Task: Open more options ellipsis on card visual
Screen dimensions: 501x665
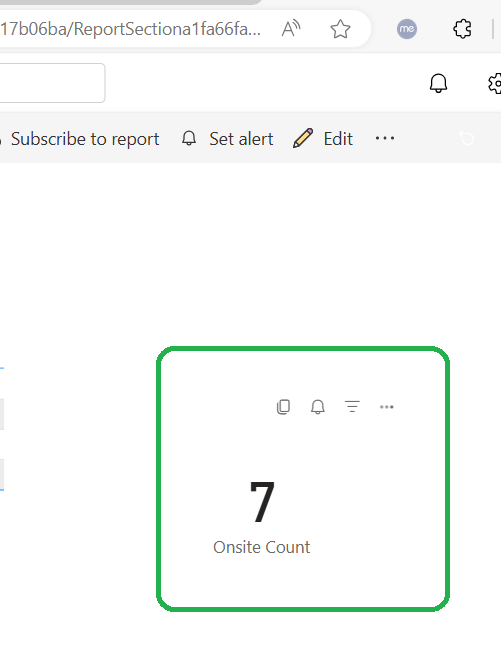Action: [x=386, y=407]
